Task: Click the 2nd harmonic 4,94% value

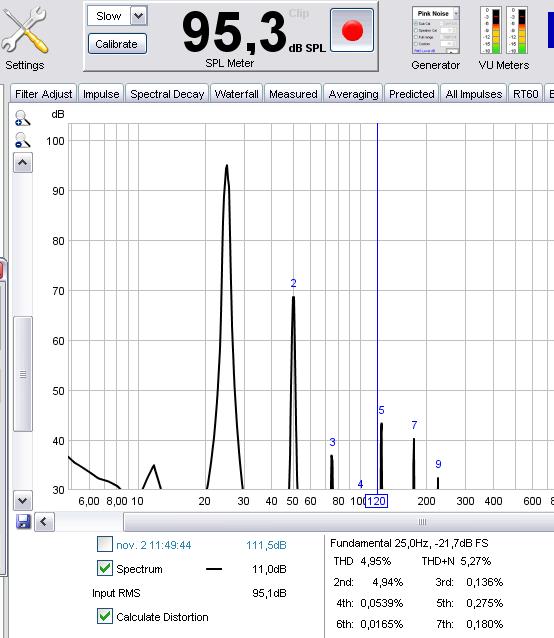Action: (x=388, y=582)
